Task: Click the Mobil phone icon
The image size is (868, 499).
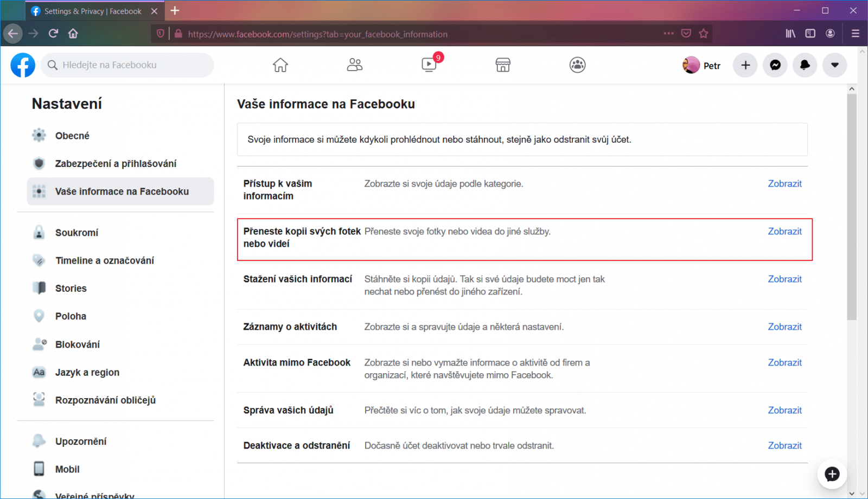Action: click(x=39, y=469)
